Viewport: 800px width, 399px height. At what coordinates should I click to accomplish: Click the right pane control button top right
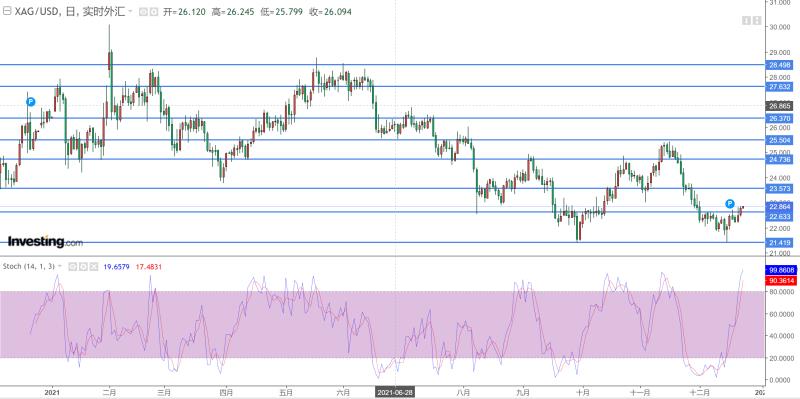pos(757,20)
